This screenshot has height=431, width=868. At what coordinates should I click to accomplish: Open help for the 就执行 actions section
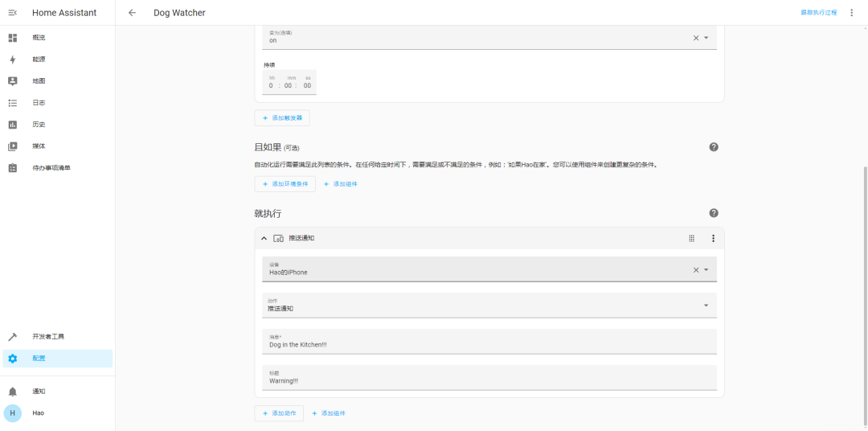[714, 213]
